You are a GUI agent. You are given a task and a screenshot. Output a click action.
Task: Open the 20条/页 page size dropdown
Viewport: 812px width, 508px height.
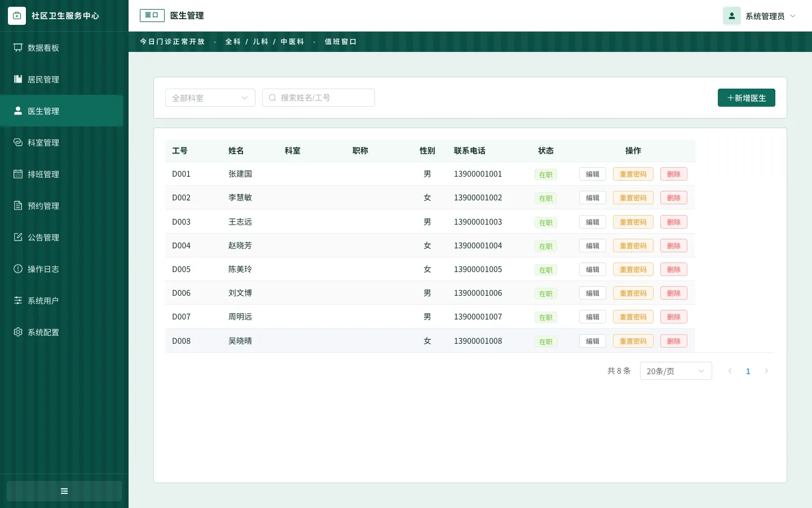(x=676, y=371)
